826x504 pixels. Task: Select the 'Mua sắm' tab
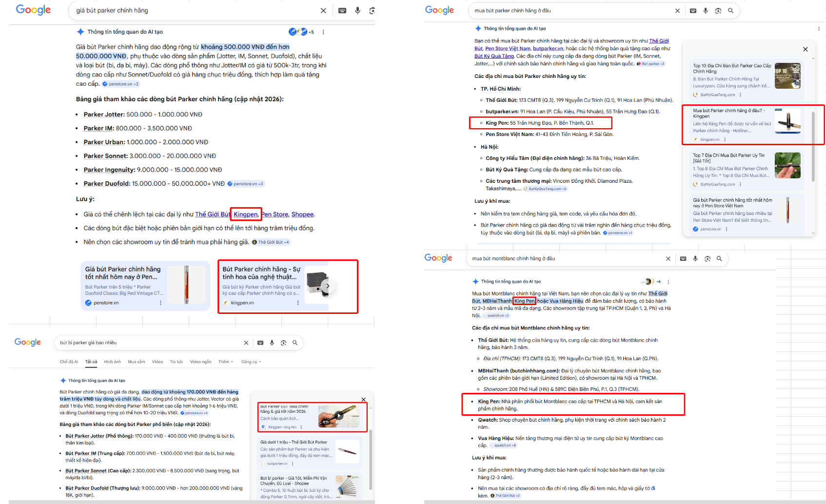point(137,362)
